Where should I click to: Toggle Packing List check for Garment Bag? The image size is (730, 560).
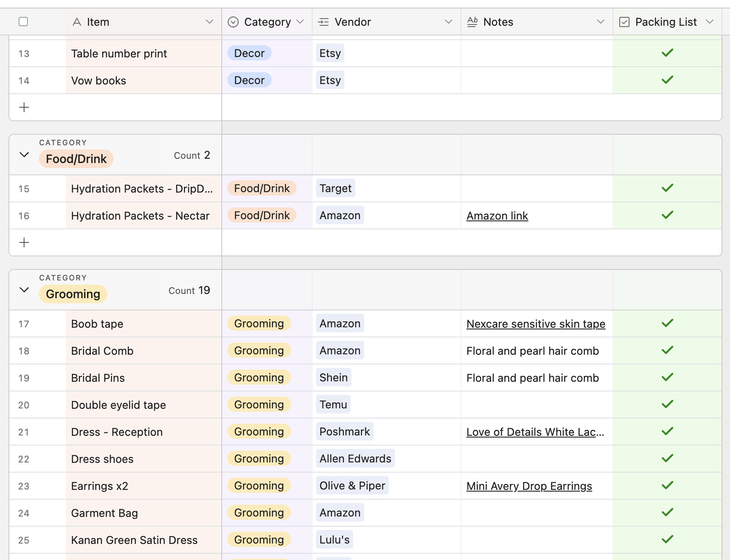click(x=667, y=513)
